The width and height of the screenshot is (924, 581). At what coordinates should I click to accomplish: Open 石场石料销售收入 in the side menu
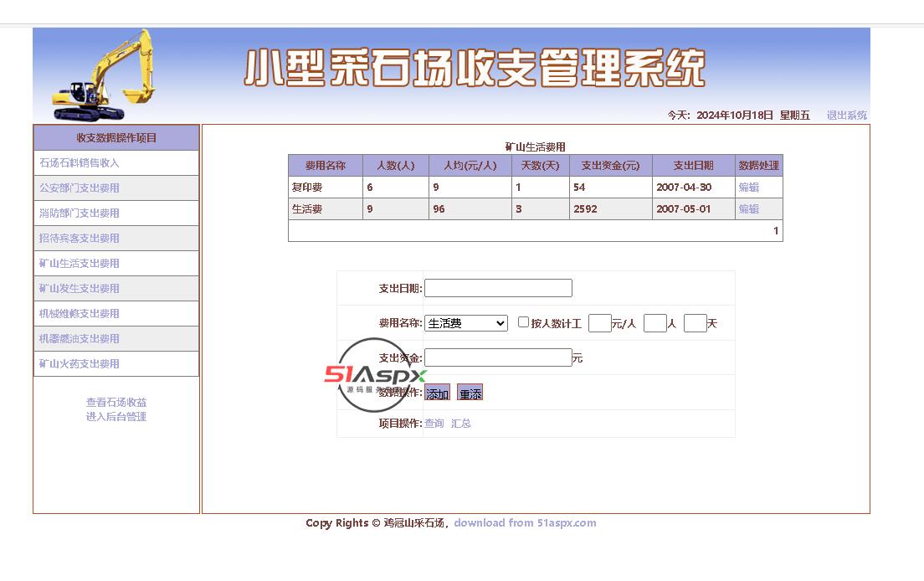point(79,162)
